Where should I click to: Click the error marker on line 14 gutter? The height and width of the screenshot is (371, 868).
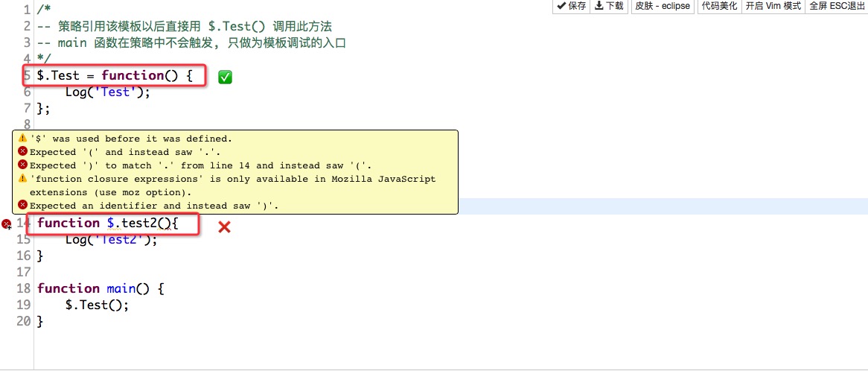click(6, 223)
